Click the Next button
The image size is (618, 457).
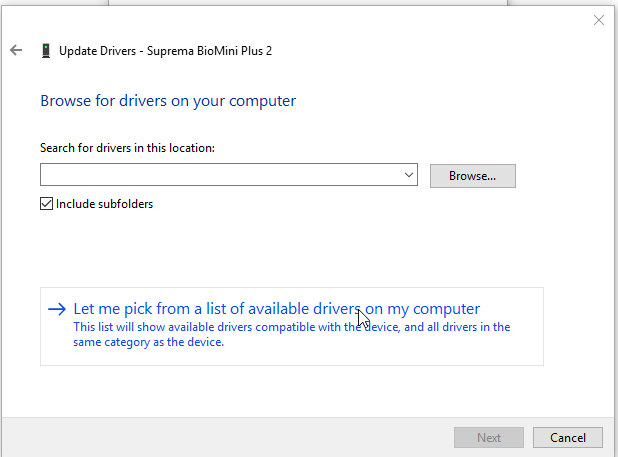[x=488, y=438]
